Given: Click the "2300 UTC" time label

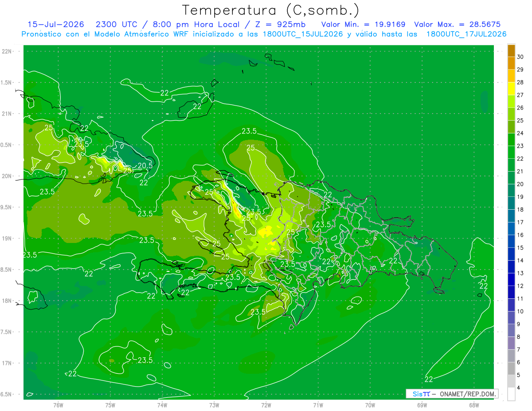Looking at the screenshot, I should pos(116,24).
